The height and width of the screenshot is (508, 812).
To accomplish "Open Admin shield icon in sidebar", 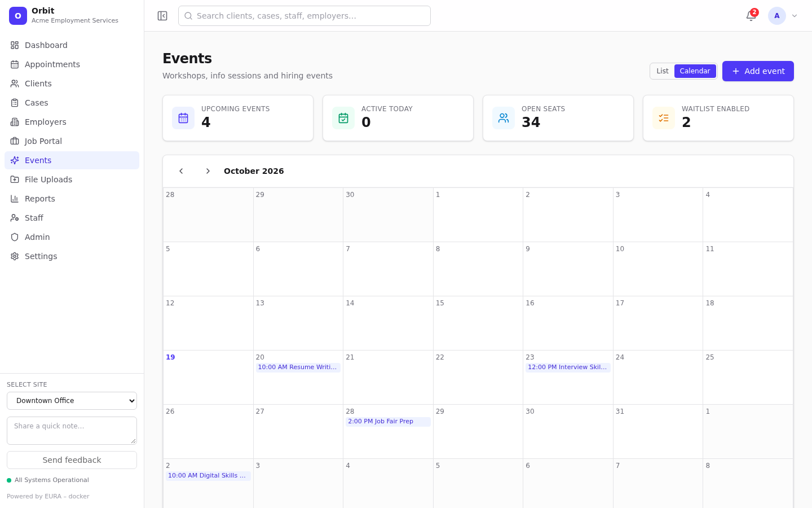I will click(15, 237).
